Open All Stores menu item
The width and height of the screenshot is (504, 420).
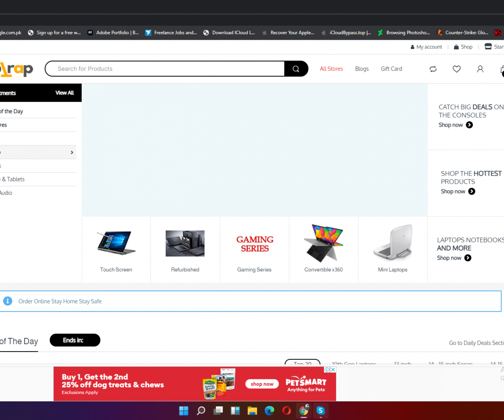(331, 69)
